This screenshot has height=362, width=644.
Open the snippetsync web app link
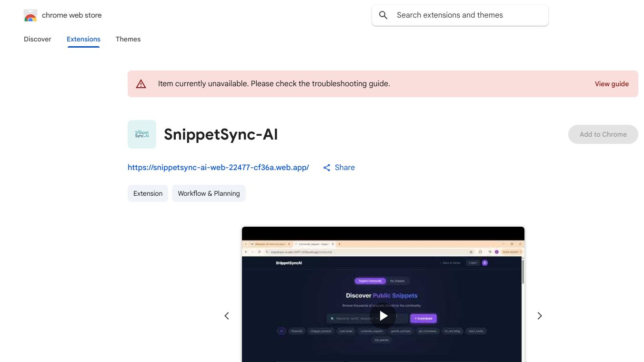[218, 167]
